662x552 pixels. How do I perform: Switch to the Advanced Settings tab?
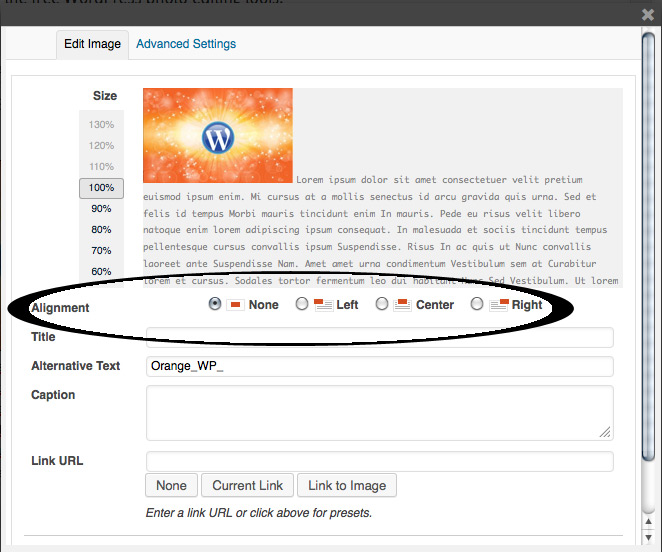click(x=186, y=44)
